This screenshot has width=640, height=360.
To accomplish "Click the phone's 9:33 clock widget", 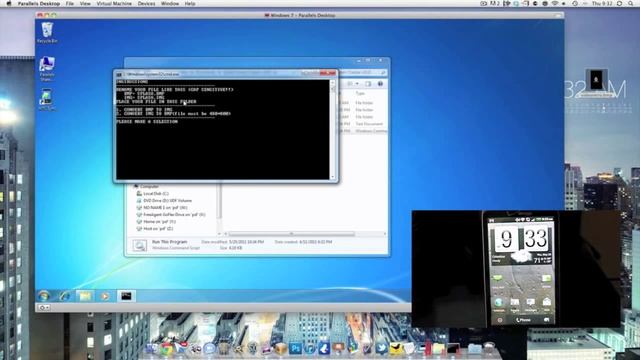I will 522,239.
